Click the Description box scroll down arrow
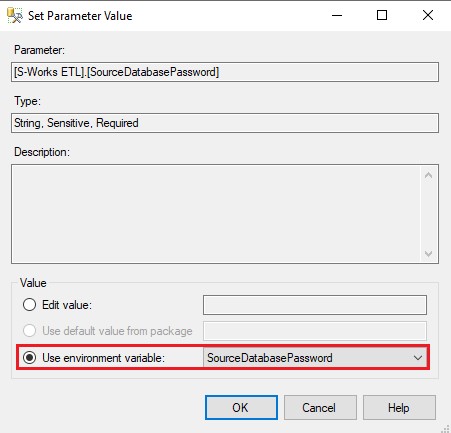This screenshot has width=451, height=433. (x=428, y=254)
